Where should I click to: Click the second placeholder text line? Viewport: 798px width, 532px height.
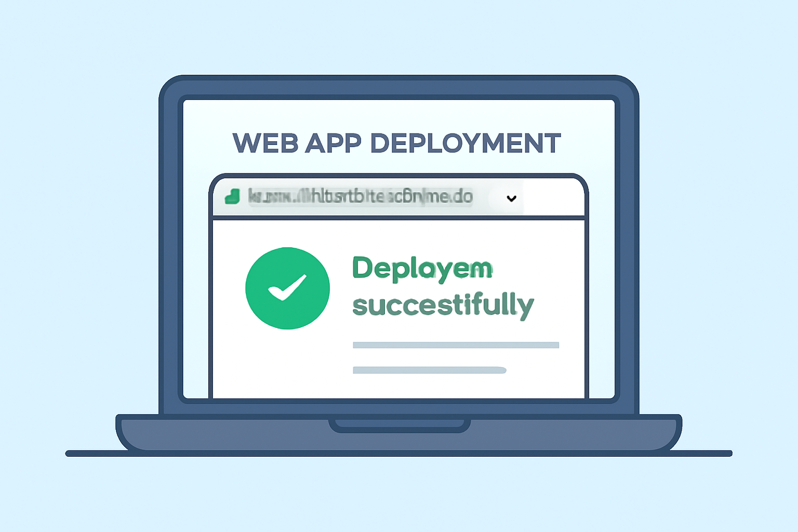(x=429, y=370)
